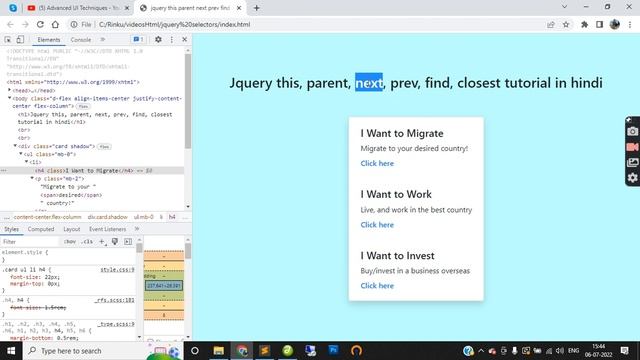Collapse the ul mb-0 node
Image resolution: width=640 pixels, height=360 pixels.
point(21,154)
